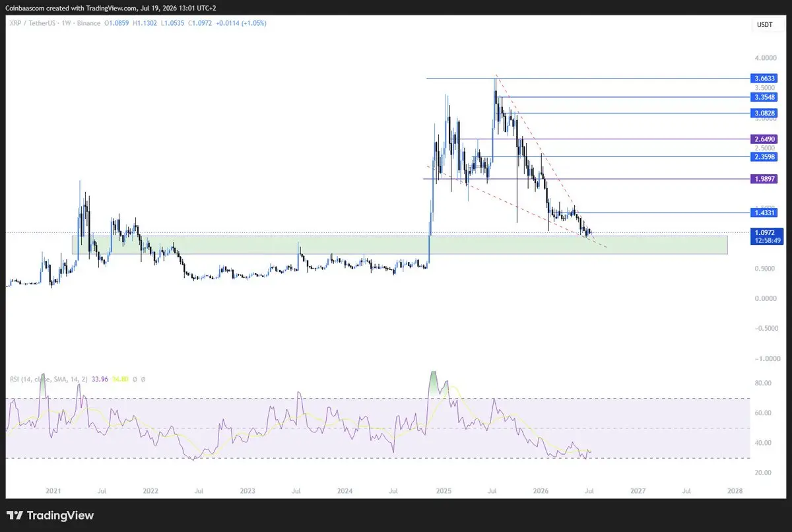This screenshot has height=532, width=792.
Task: Click the USDT currency label
Action: [x=764, y=25]
